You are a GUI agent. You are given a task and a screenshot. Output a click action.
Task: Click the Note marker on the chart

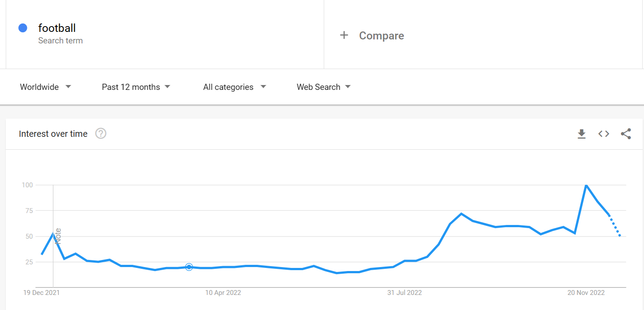(58, 236)
